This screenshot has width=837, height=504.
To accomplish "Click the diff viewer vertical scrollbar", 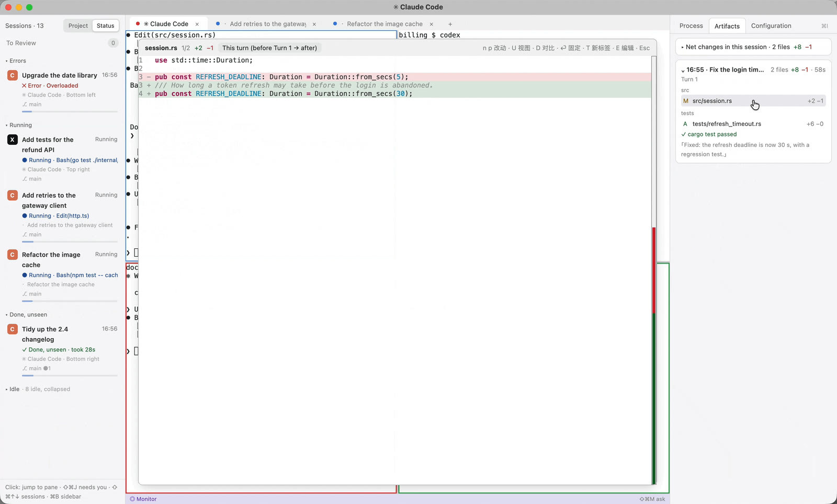I will click(x=654, y=270).
